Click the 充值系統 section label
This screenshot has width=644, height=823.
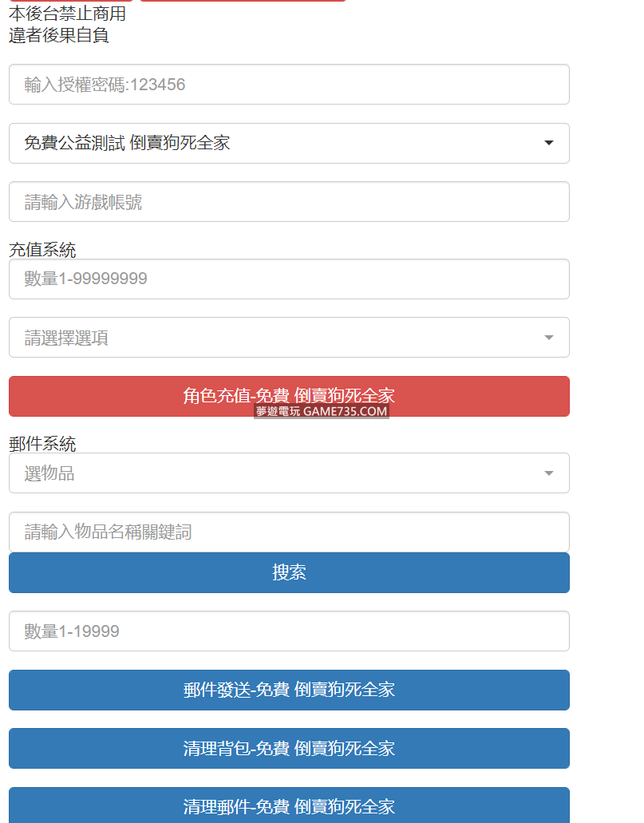tap(42, 250)
